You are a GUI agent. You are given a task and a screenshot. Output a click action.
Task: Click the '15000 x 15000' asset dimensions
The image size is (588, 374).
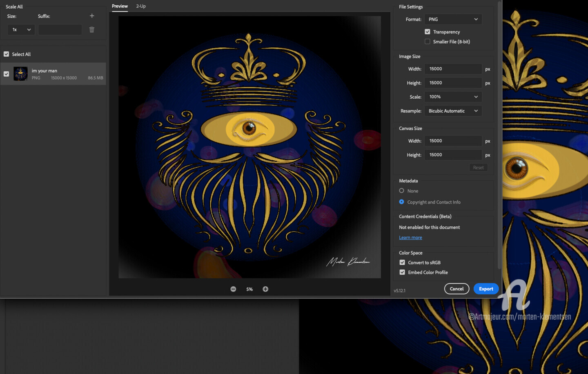point(64,78)
